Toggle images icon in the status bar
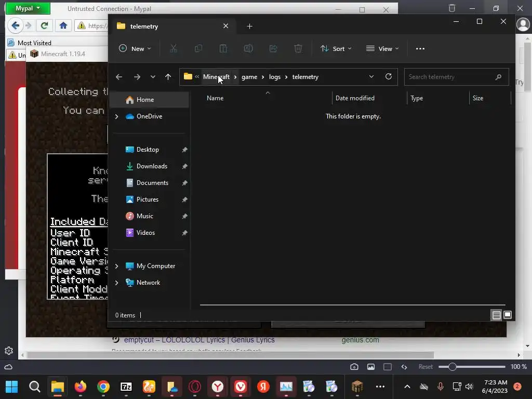 coord(371,367)
